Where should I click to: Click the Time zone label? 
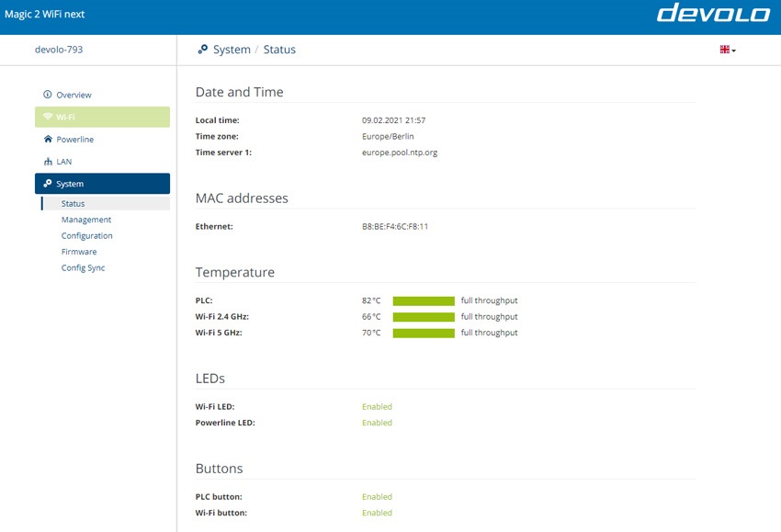click(217, 136)
